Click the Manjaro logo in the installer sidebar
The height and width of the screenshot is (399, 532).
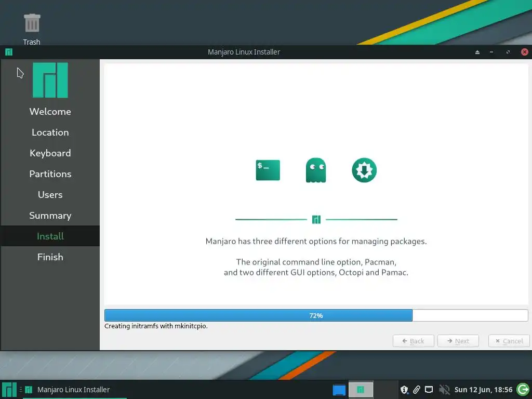coord(50,81)
